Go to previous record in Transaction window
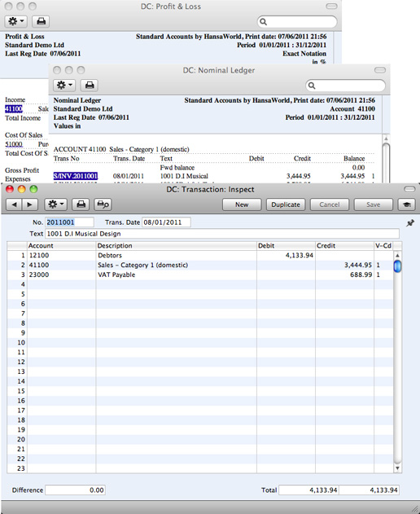The width and height of the screenshot is (420, 514). 14,204
